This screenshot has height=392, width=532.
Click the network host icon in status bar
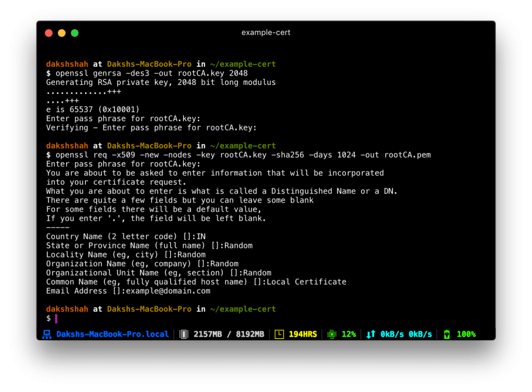[x=46, y=334]
